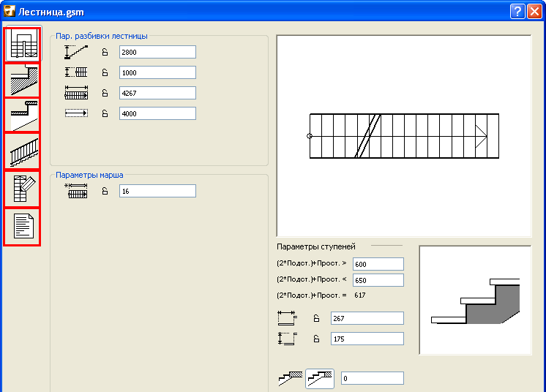Click the Лестница.gsm title bar icon
546x392 pixels.
click(9, 11)
